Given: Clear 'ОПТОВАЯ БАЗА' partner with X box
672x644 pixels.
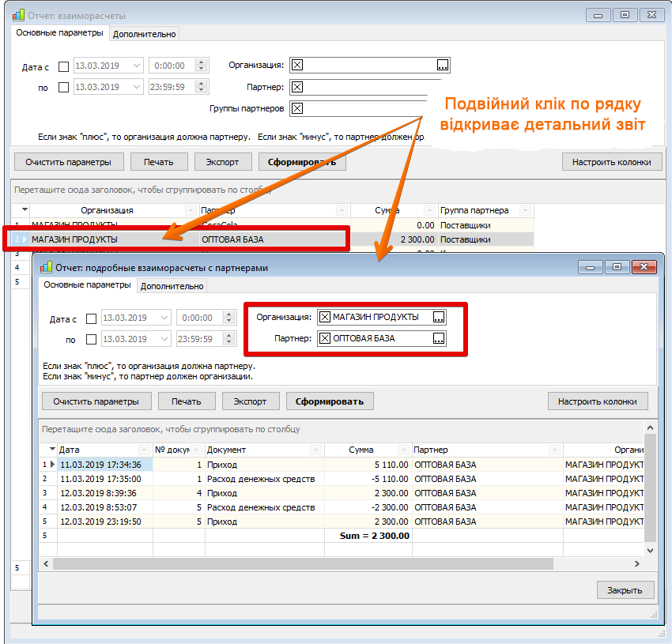Looking at the screenshot, I should point(325,338).
